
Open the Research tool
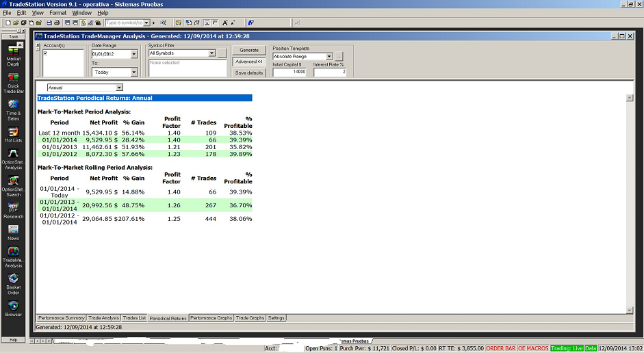click(x=13, y=211)
